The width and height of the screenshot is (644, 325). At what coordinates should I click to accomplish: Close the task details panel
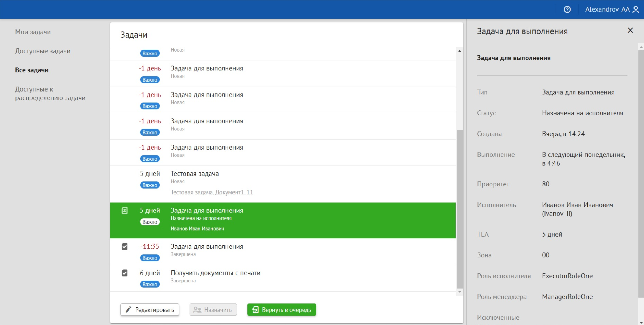(630, 31)
